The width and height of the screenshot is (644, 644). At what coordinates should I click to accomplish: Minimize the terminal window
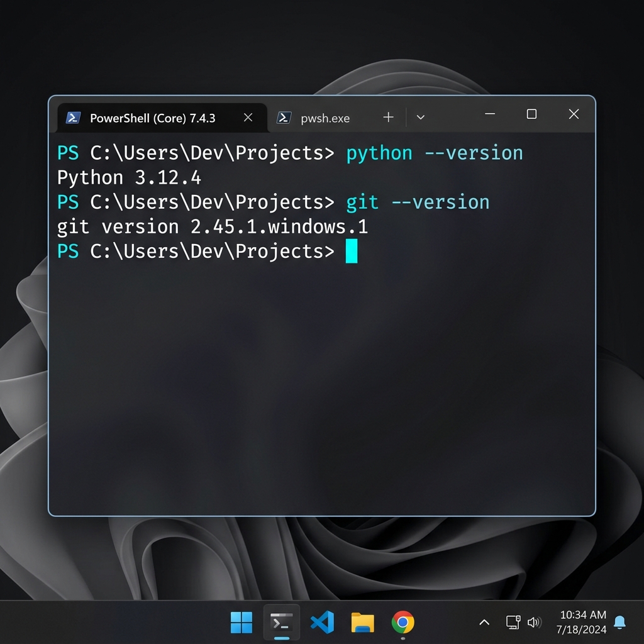coord(489,114)
